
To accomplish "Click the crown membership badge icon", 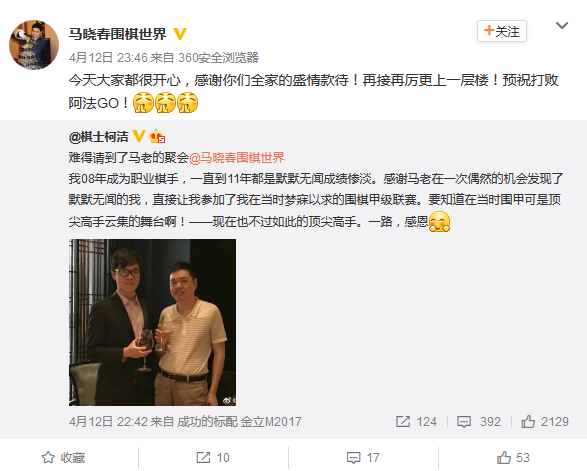I will point(157,136).
